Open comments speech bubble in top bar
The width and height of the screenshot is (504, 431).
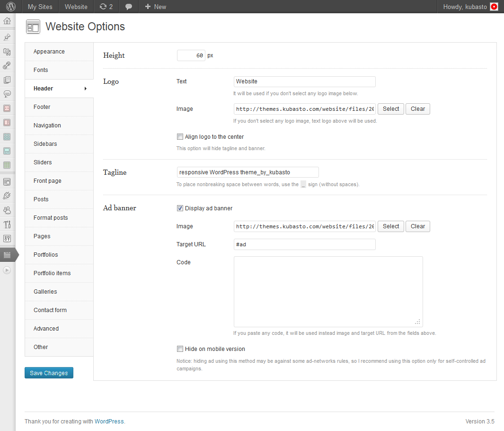(129, 7)
